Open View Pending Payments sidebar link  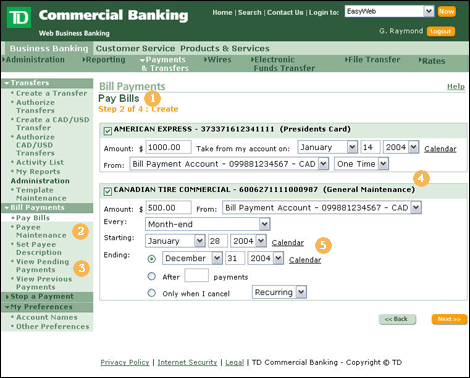43,266
